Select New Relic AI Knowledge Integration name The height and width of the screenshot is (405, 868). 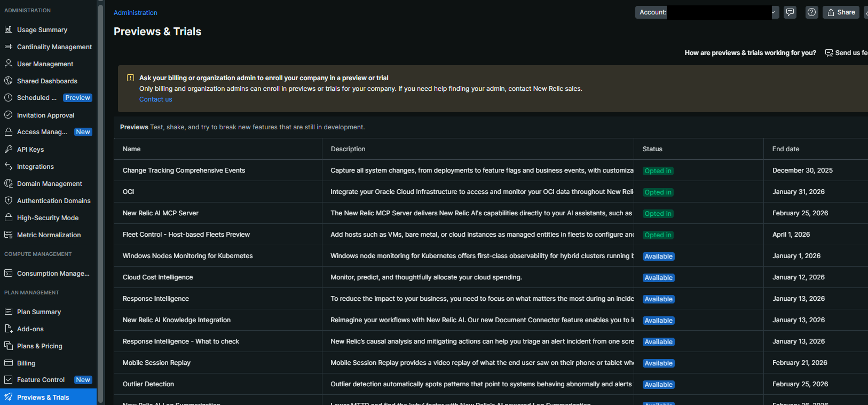pos(177,320)
